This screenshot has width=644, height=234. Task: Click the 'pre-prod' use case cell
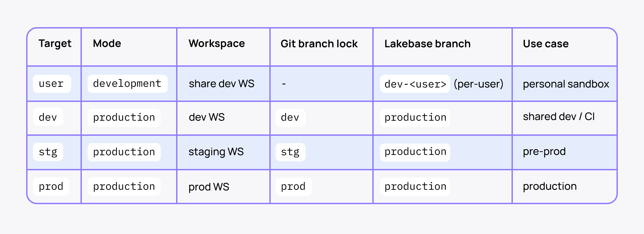tap(544, 152)
